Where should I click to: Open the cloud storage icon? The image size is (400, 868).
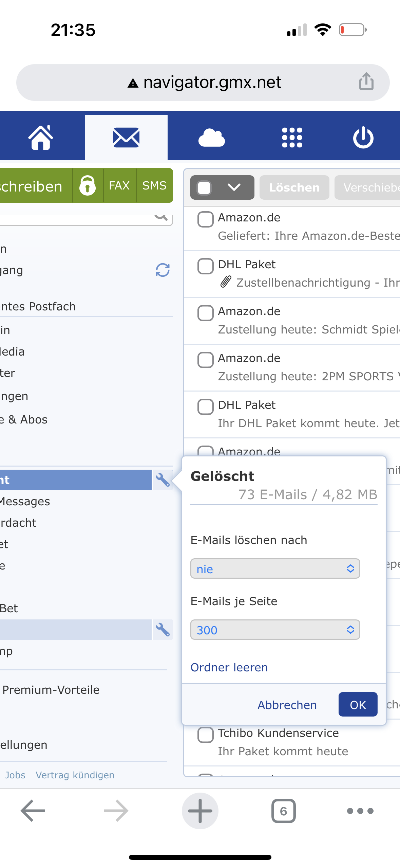211,138
